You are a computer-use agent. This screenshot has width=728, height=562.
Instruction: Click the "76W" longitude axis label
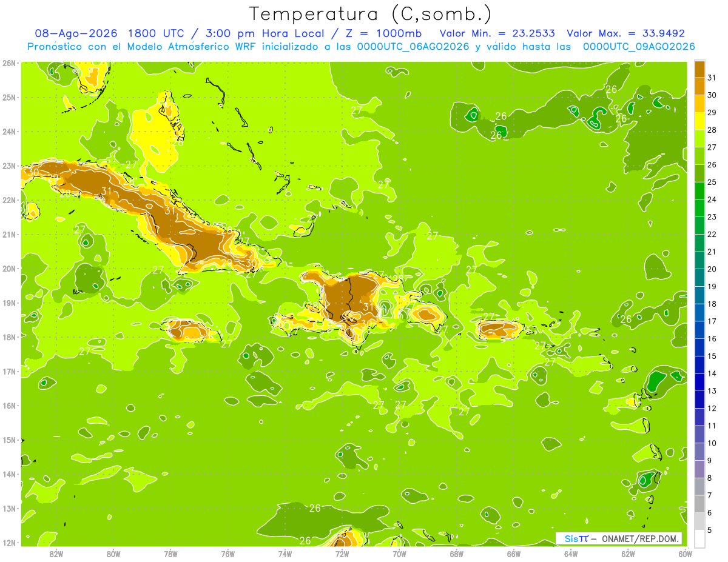point(227,554)
